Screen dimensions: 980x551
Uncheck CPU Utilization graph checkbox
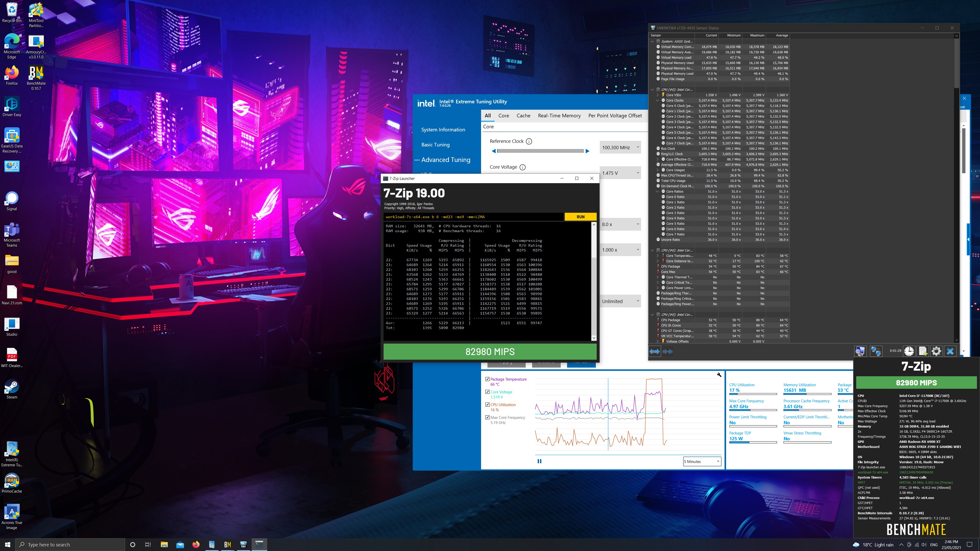pyautogui.click(x=488, y=405)
